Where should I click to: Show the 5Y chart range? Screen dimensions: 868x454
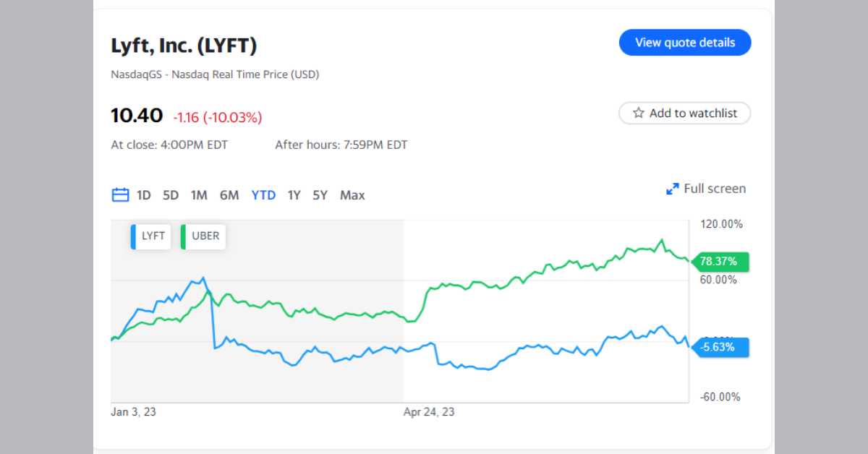pos(320,195)
